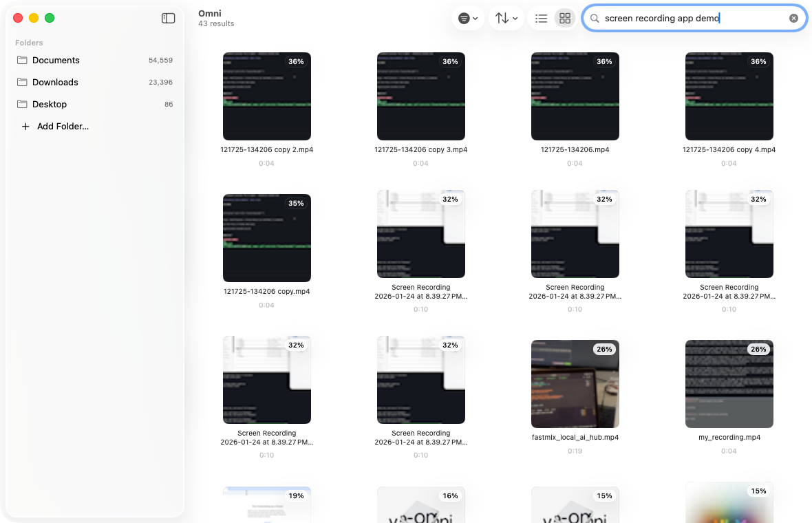Switch to list view
The width and height of the screenshot is (812, 523).
tap(541, 18)
